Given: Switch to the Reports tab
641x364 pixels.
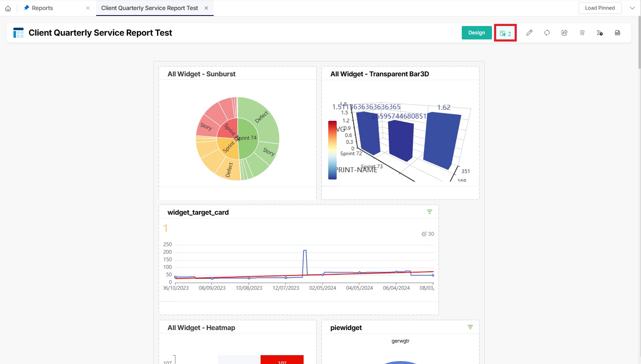Looking at the screenshot, I should [x=42, y=8].
